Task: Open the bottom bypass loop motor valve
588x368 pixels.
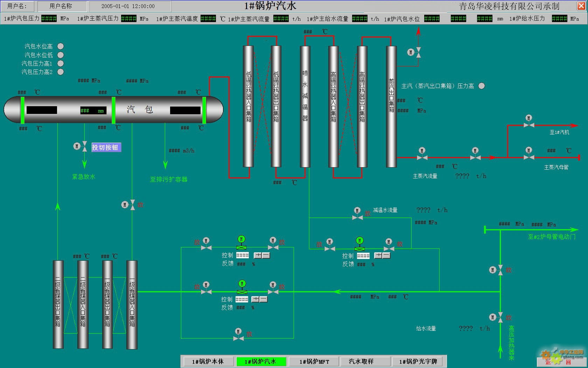Action: point(238,335)
